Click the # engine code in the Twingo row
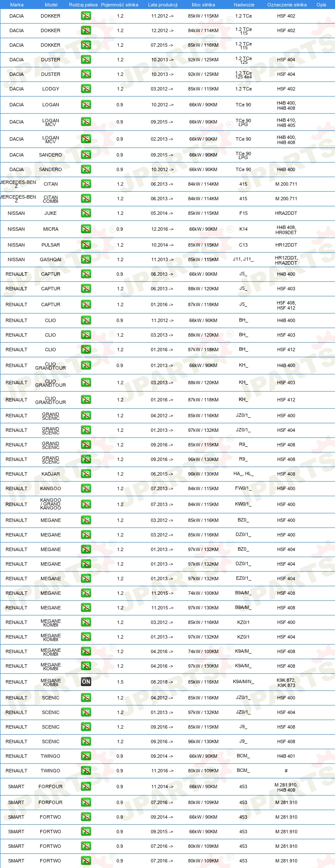 286,771
